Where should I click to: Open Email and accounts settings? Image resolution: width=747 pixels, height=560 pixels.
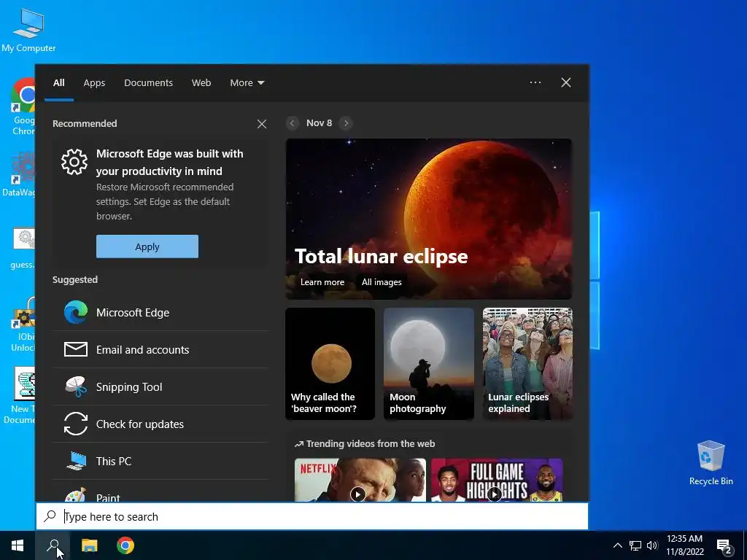(160, 349)
